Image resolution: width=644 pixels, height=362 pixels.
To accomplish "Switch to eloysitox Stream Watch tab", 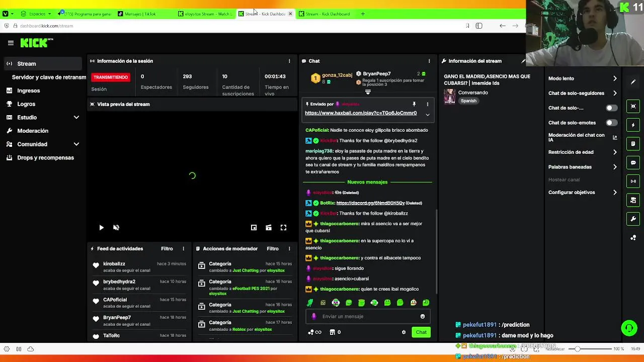I will point(206,14).
